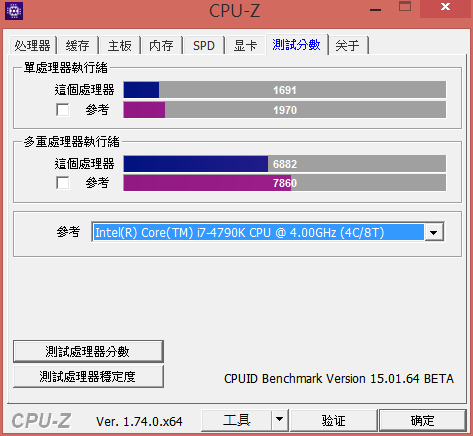Click the 測試處理器分數 button
This screenshot has height=436, width=473.
88,351
